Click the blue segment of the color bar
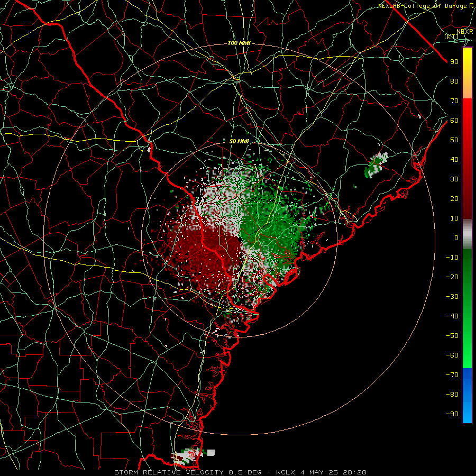This screenshot has height=476, width=476. [467, 395]
